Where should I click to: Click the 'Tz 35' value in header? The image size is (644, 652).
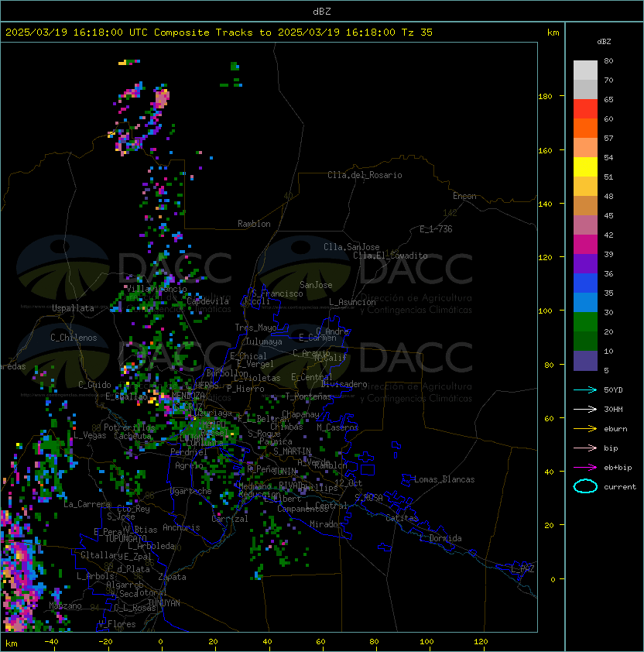tap(417, 33)
